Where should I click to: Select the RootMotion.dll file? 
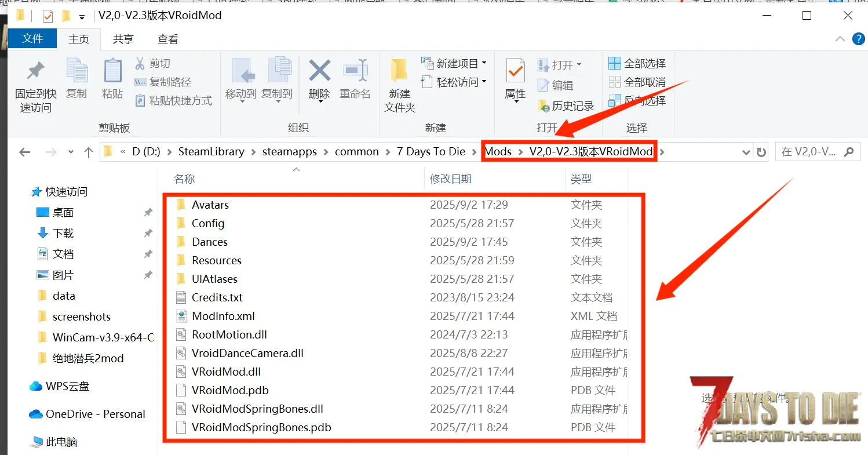(229, 334)
